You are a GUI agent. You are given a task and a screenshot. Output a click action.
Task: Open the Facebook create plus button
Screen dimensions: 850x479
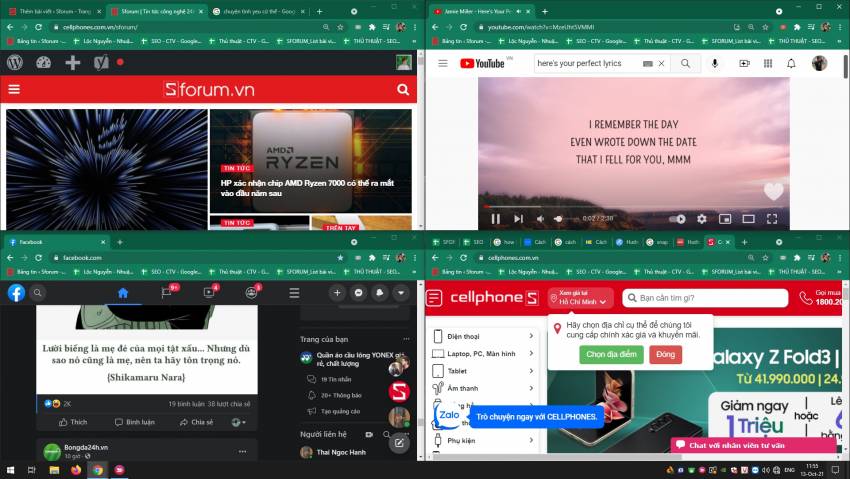337,293
